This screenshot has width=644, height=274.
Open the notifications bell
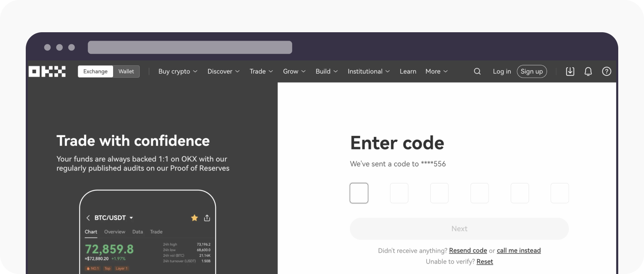(588, 71)
